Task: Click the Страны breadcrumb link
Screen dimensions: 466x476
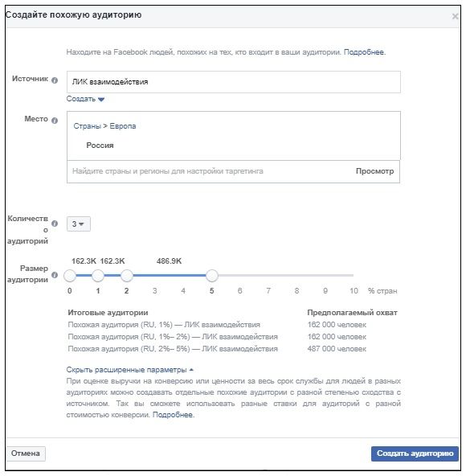Action: (87, 126)
